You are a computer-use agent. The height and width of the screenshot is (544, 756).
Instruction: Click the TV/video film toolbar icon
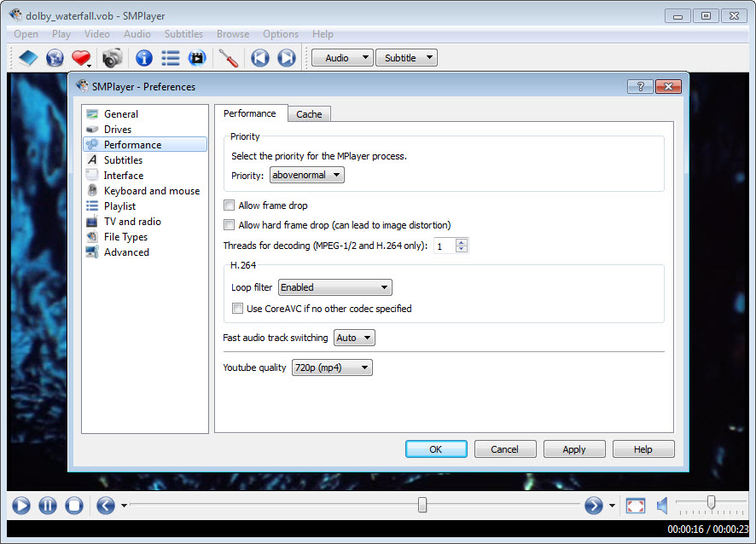(197, 58)
